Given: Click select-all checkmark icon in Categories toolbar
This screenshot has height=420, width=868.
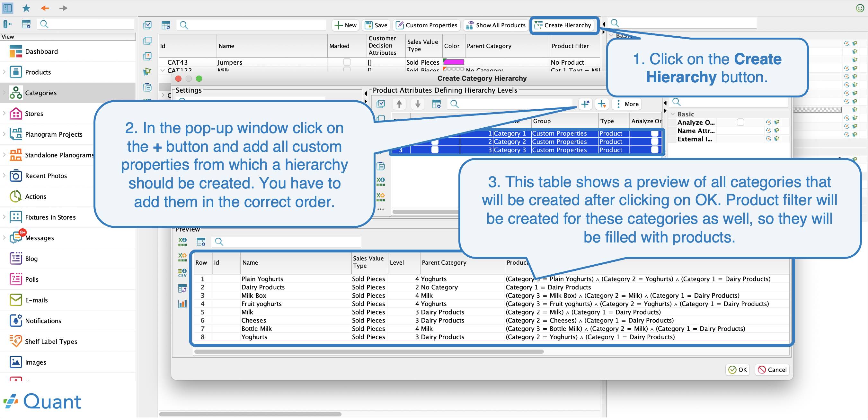Looking at the screenshot, I should point(147,25).
